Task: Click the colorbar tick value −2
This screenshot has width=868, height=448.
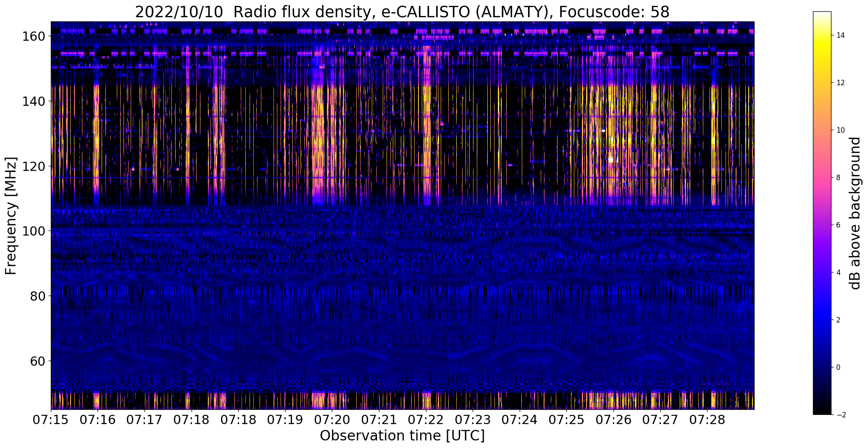Action: click(841, 415)
